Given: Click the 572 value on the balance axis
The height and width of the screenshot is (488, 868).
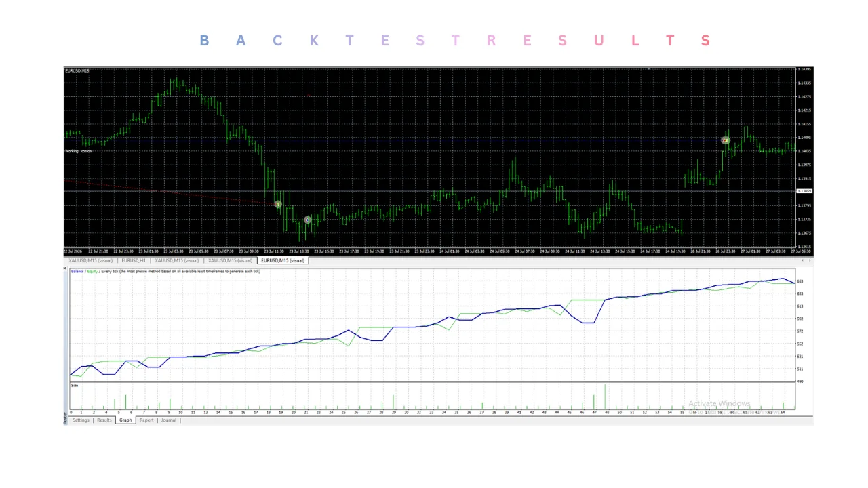Looking at the screenshot, I should point(800,331).
